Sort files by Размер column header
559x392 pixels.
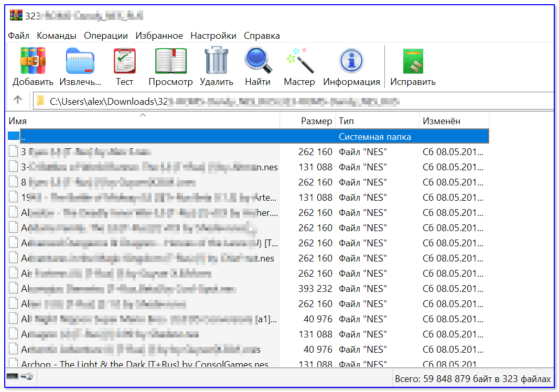click(x=308, y=121)
